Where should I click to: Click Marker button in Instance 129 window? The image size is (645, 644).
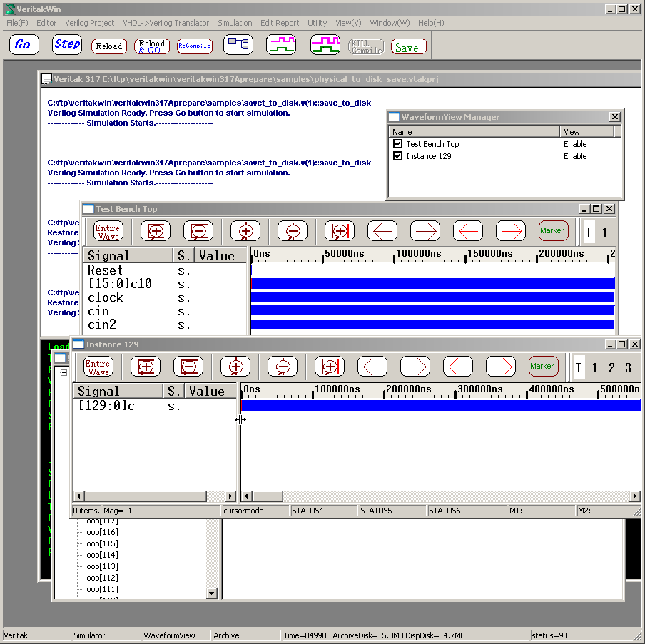pos(544,367)
